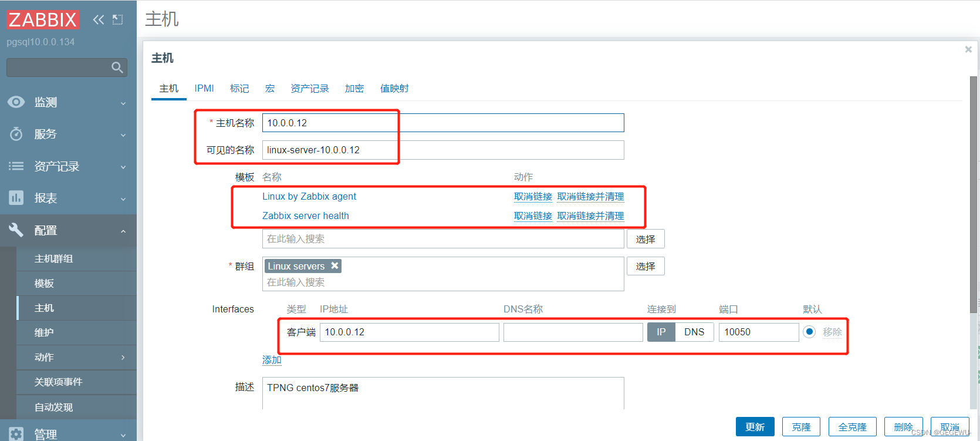Click the 配置 wrench icon
The width and height of the screenshot is (980, 441).
pos(16,230)
